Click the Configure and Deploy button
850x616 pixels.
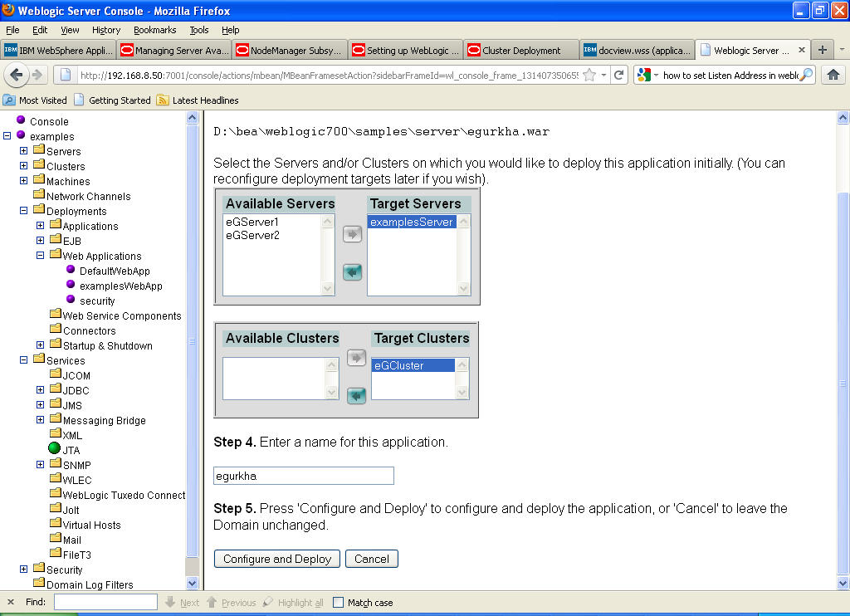point(277,559)
